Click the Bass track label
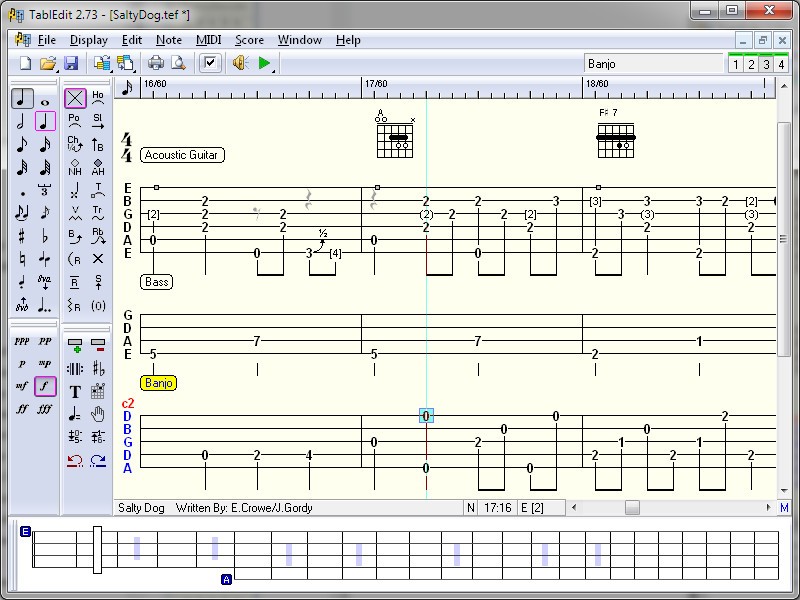This screenshot has width=800, height=600. (157, 282)
